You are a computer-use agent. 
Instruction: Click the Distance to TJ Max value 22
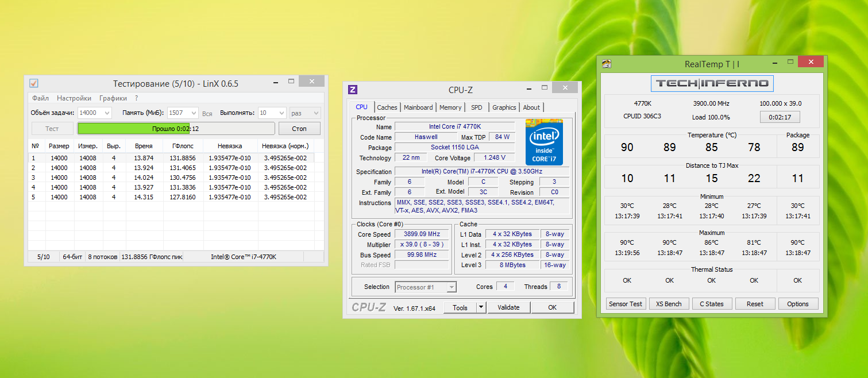point(754,178)
